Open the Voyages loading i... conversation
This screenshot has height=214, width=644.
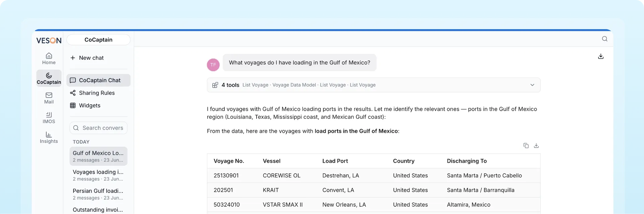pos(98,175)
